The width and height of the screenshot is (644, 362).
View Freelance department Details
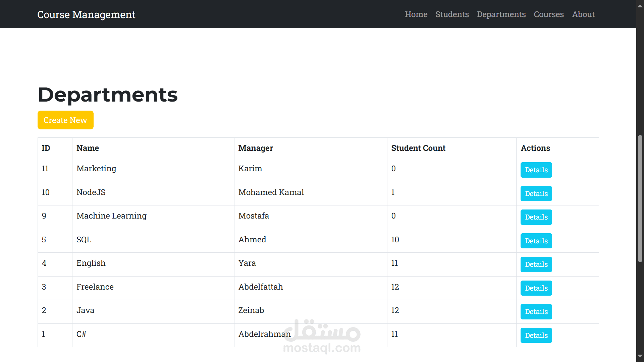coord(536,288)
